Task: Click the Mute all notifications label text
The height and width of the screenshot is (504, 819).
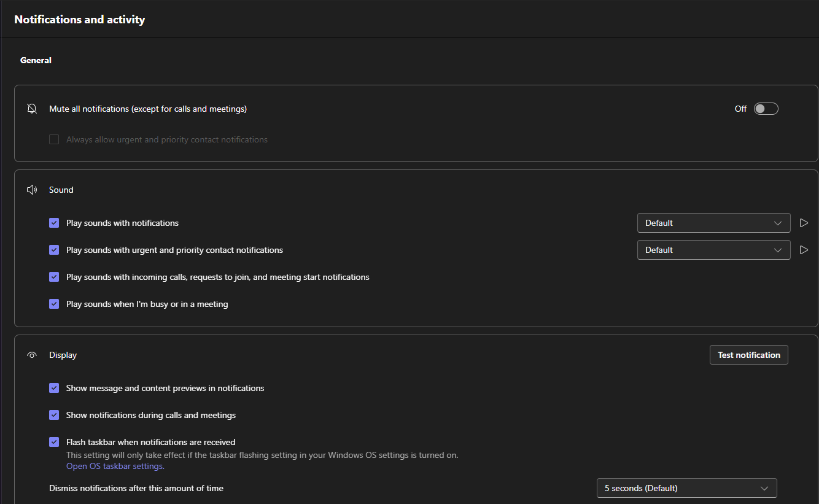Action: pyautogui.click(x=148, y=109)
